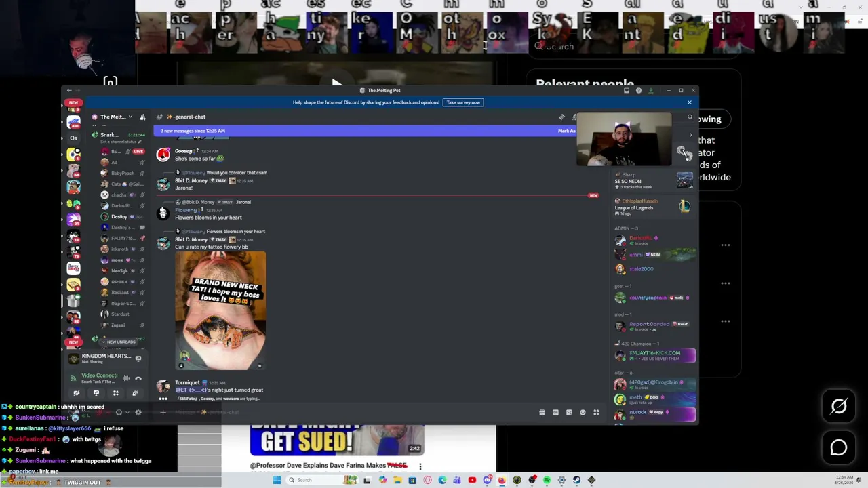The image size is (868, 488).
Task: Select member nurock in member list
Action: [654, 413]
